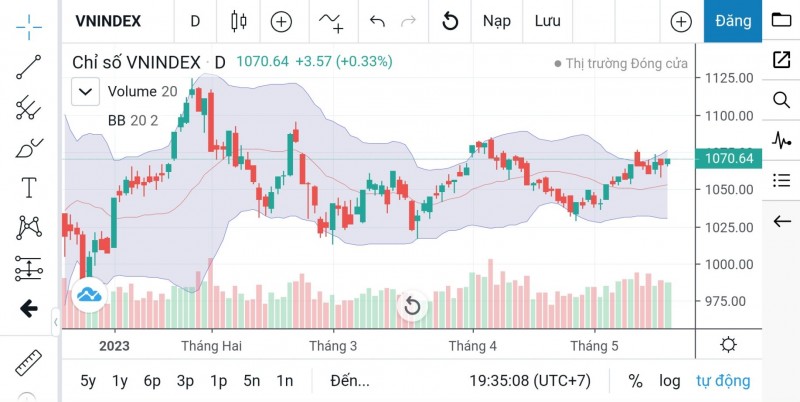Screen dimensions: 800x402
Task: Undo the last chart action
Action: 377,21
